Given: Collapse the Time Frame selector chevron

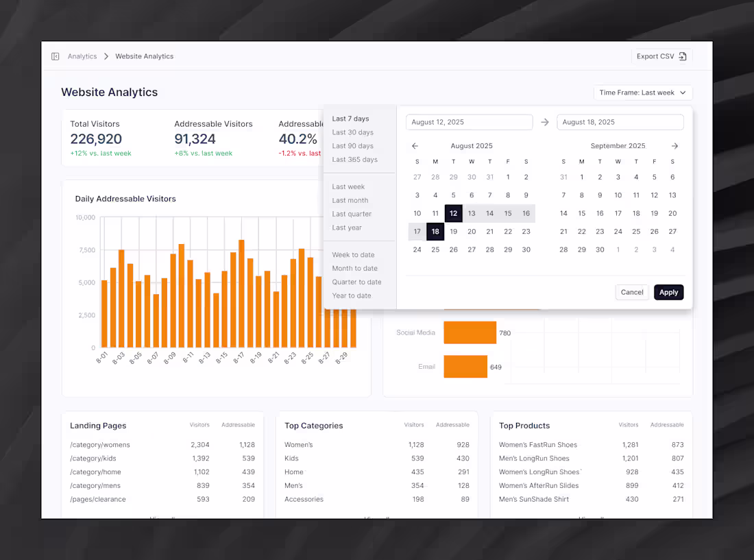Looking at the screenshot, I should point(683,92).
